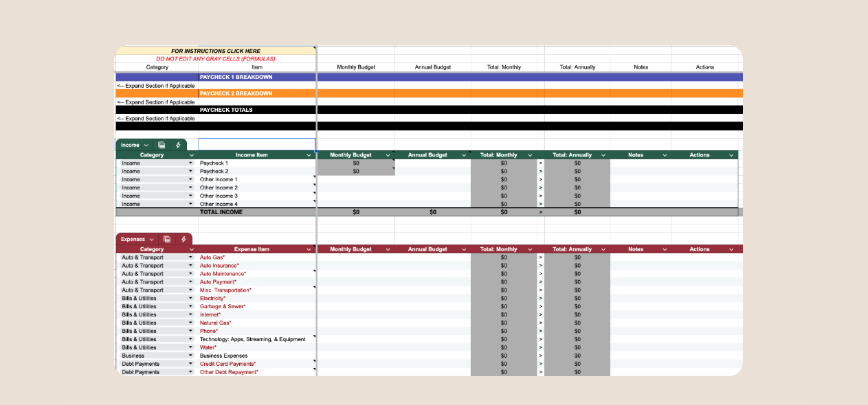Open category dropdown in the Auto Insurance row
This screenshot has width=868, height=405.
point(190,266)
